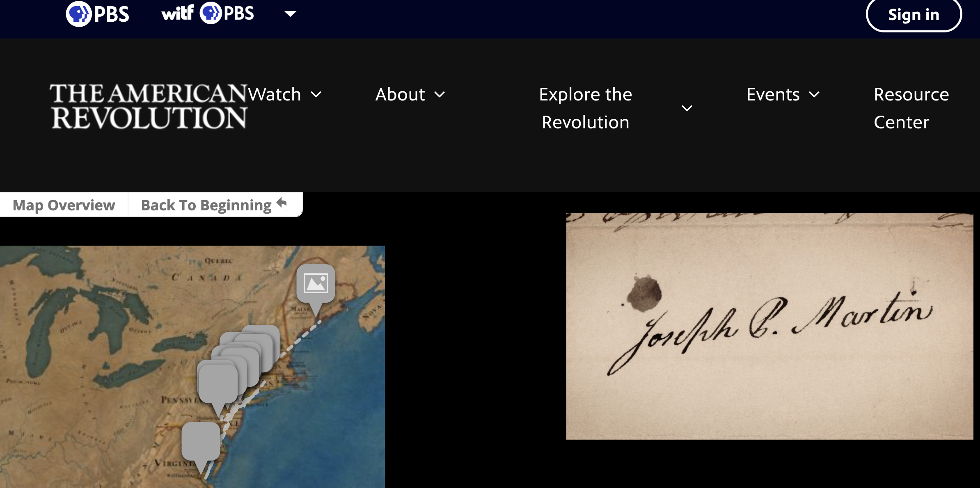The height and width of the screenshot is (488, 980).
Task: Open the Joseph P. Martin signature image
Action: pos(769,326)
